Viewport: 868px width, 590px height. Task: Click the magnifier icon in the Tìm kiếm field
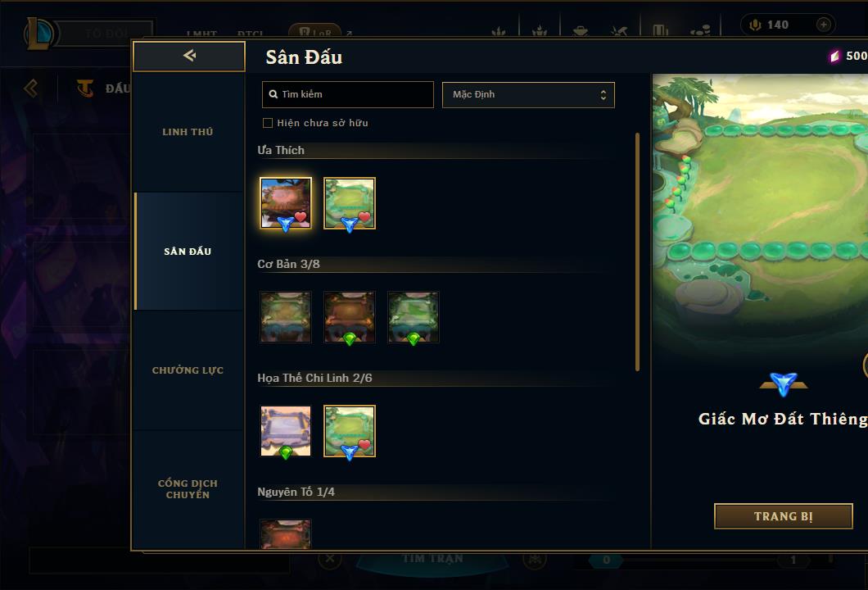(273, 94)
